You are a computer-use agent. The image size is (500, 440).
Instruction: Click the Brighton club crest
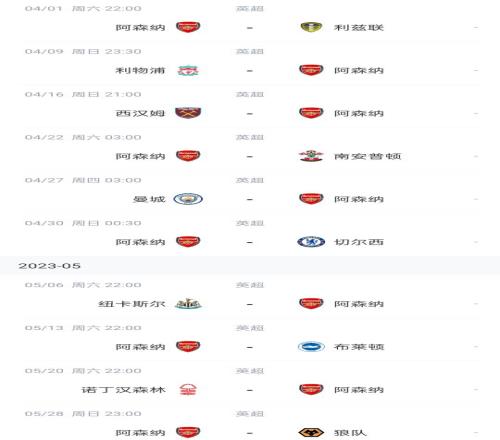pos(311,347)
